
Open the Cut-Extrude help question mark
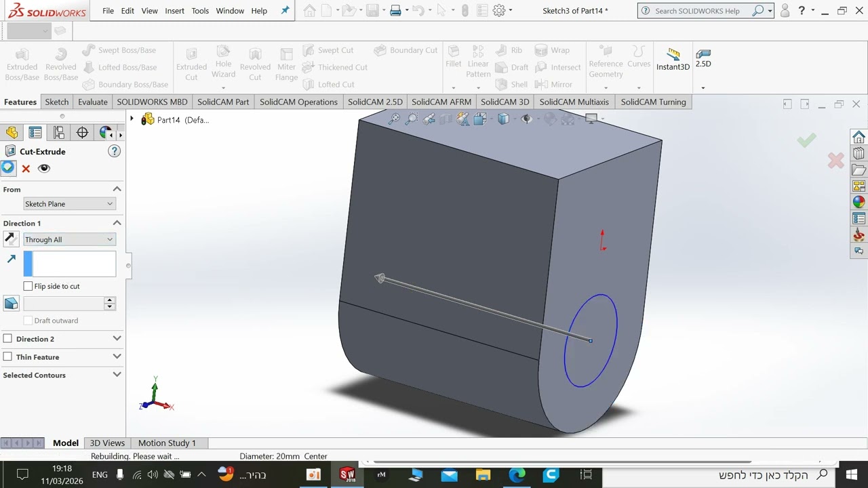tap(114, 151)
